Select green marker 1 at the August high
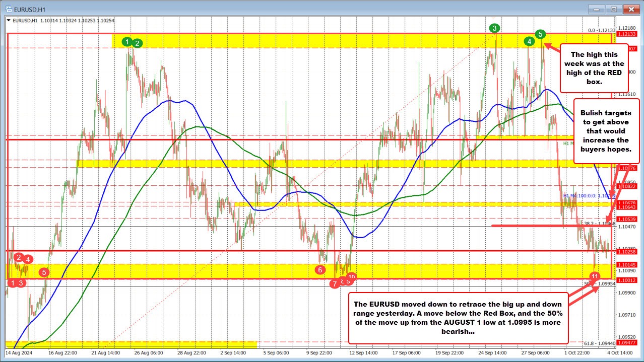 (x=127, y=42)
